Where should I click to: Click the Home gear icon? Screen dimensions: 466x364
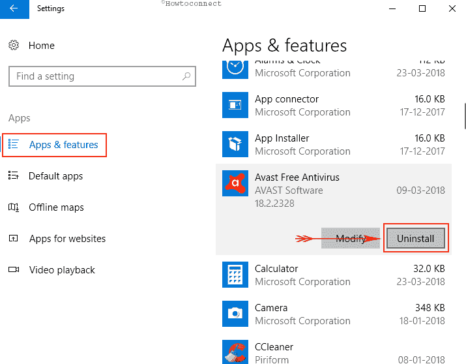[x=14, y=45]
